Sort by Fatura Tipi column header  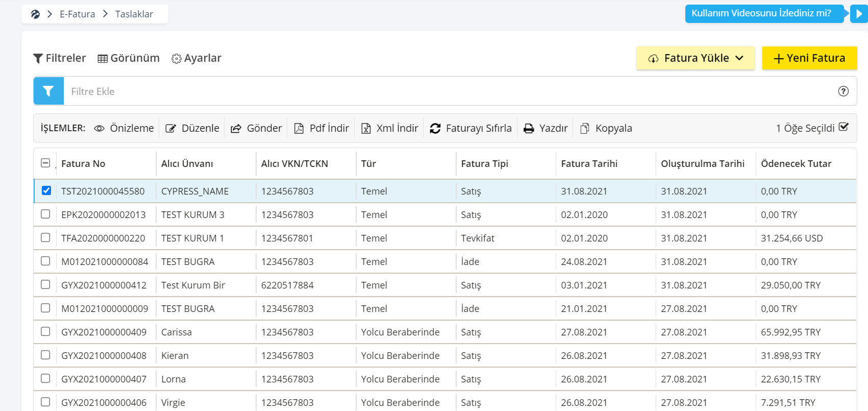tap(485, 164)
